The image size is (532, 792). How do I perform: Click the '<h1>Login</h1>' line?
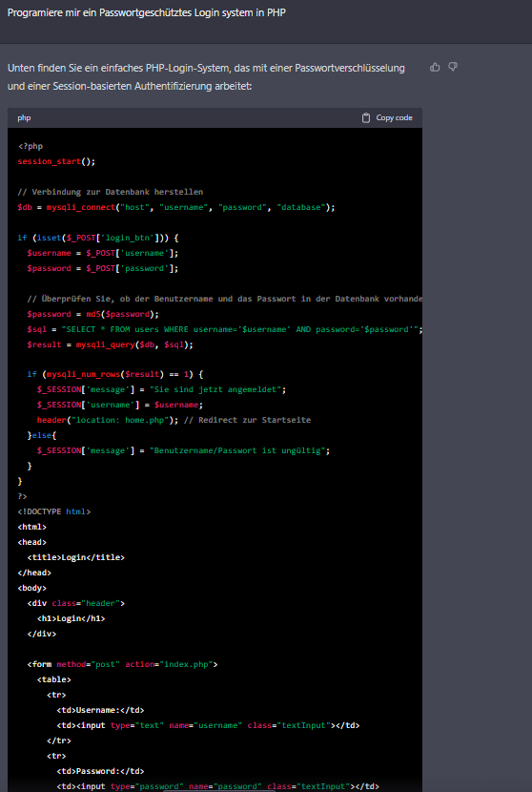(72, 618)
